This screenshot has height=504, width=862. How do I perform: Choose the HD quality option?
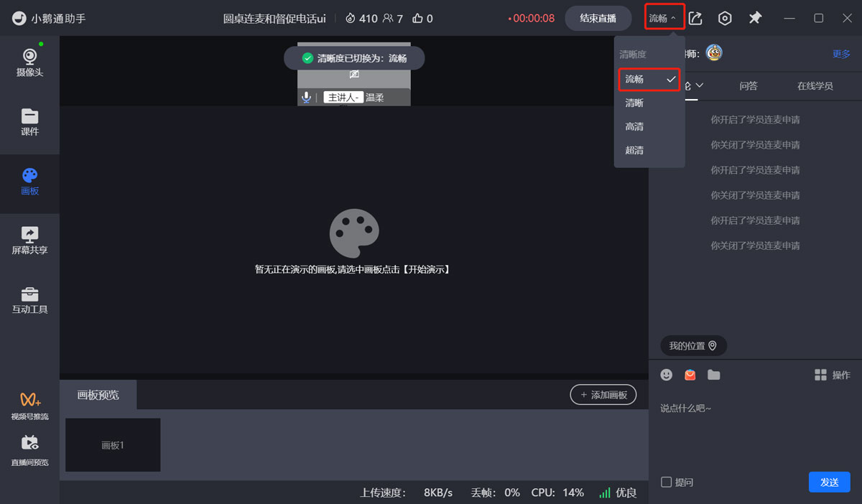pyautogui.click(x=634, y=126)
